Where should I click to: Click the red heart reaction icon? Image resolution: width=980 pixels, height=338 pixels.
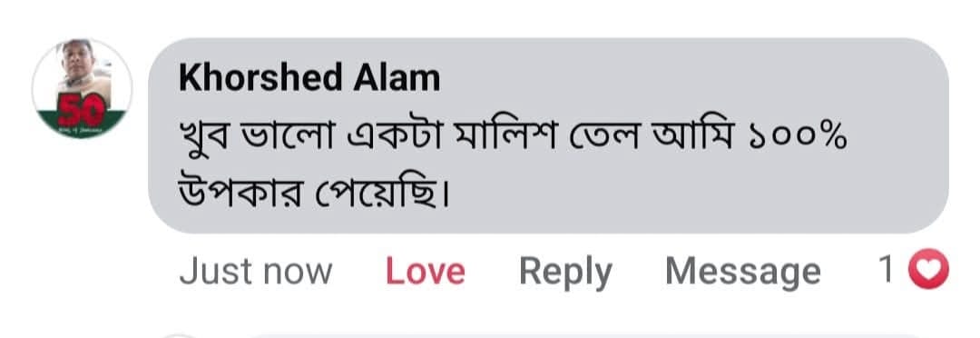(x=928, y=271)
